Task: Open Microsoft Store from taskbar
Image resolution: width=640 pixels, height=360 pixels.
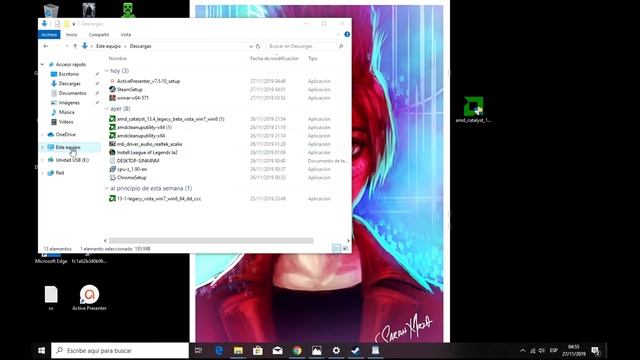Action: 258,351
